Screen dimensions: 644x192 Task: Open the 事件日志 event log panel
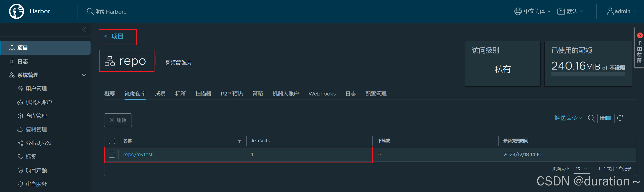click(x=639, y=47)
